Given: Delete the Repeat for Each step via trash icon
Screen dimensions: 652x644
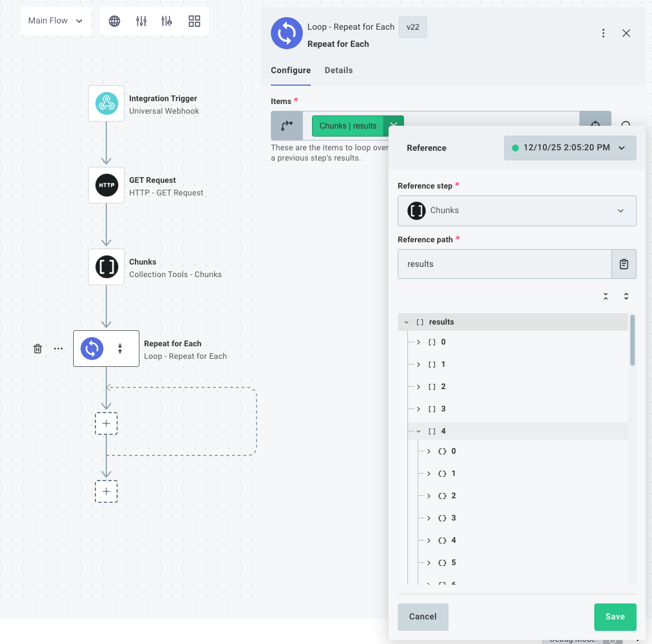Looking at the screenshot, I should [x=38, y=349].
